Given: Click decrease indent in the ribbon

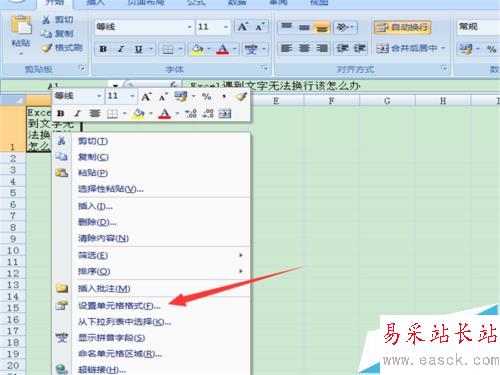Looking at the screenshot, I should pyautogui.click(x=342, y=49).
